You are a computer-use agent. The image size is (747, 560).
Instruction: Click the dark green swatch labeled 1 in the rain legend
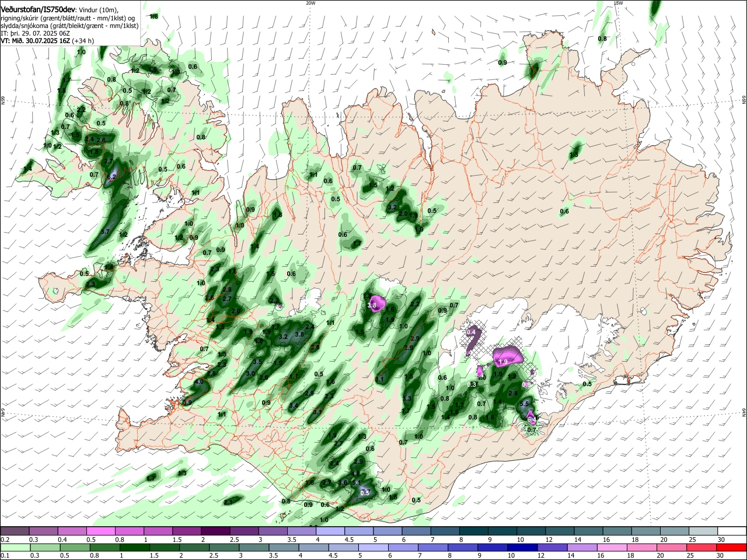pyautogui.click(x=135, y=547)
